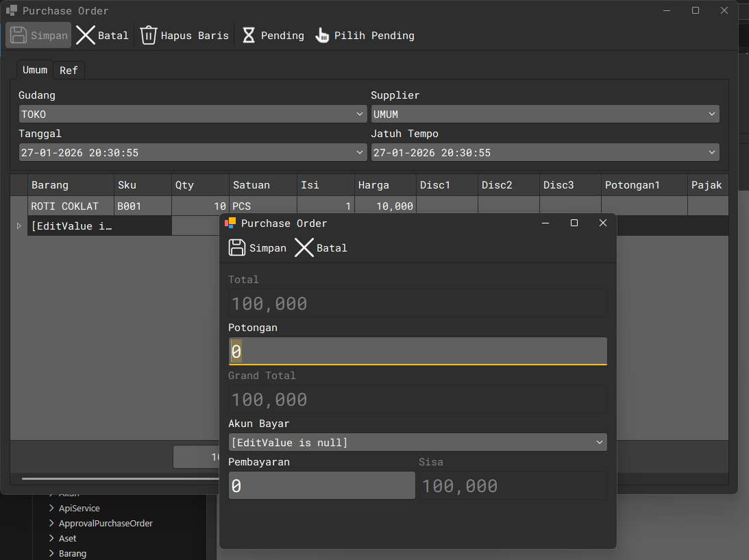The height and width of the screenshot is (560, 749).
Task: Click the Pembayaran input field
Action: click(321, 486)
